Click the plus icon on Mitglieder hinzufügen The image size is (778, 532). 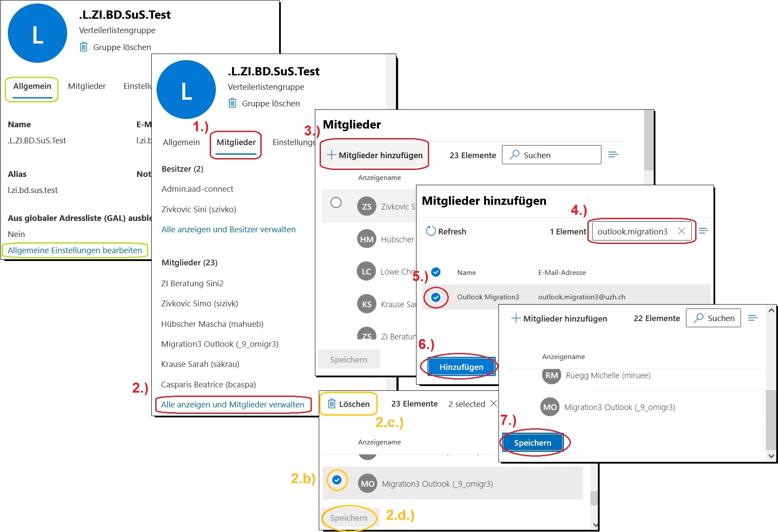coord(332,155)
